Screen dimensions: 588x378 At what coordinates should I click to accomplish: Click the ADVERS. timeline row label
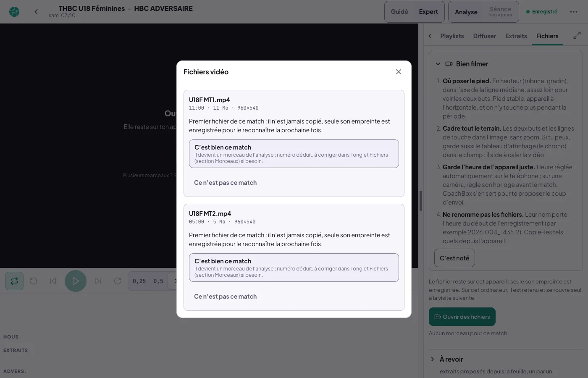[x=15, y=371]
